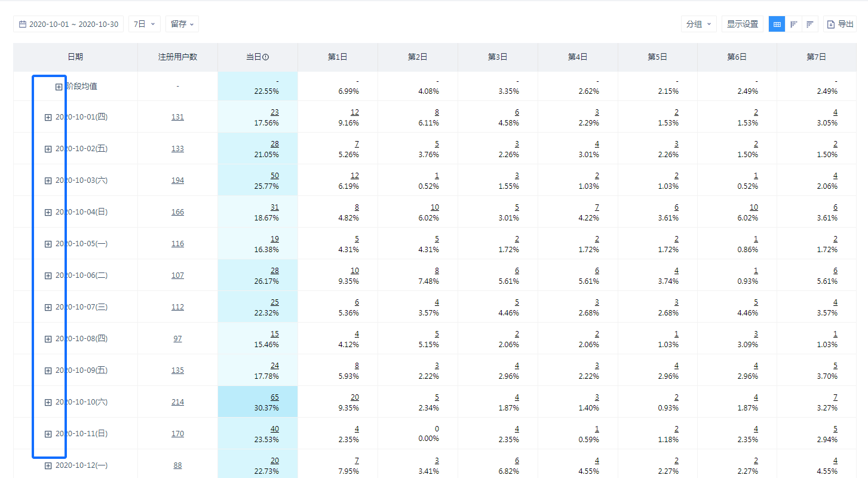Click the 导出 export button
The image size is (868, 478).
pyautogui.click(x=840, y=24)
